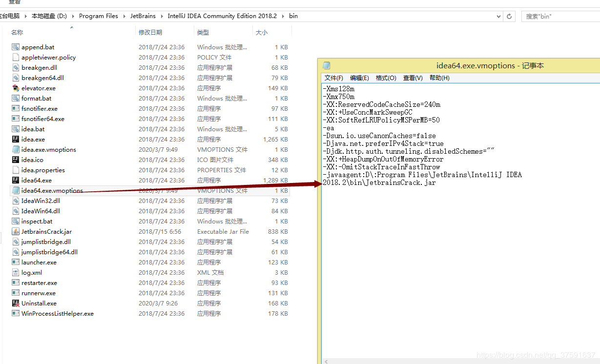Select the idea.bat file icon
This screenshot has width=600, height=364.
tap(16, 129)
